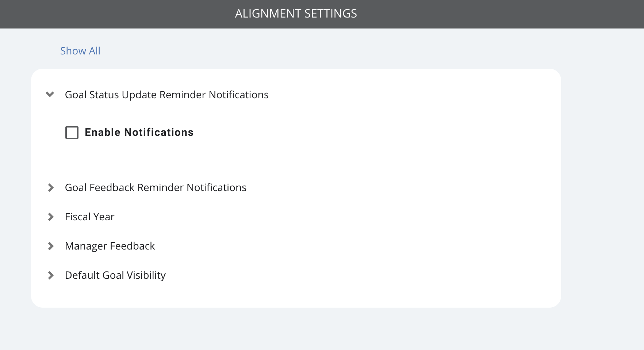Image resolution: width=644 pixels, height=350 pixels.
Task: Click the down arrow beside Goal Status Update
Action: (x=50, y=94)
